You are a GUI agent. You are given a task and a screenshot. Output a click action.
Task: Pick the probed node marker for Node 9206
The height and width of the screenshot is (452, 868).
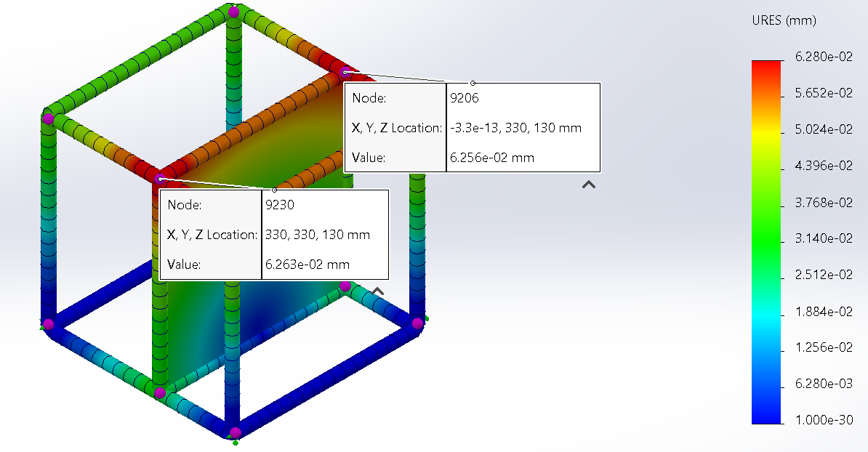point(345,72)
